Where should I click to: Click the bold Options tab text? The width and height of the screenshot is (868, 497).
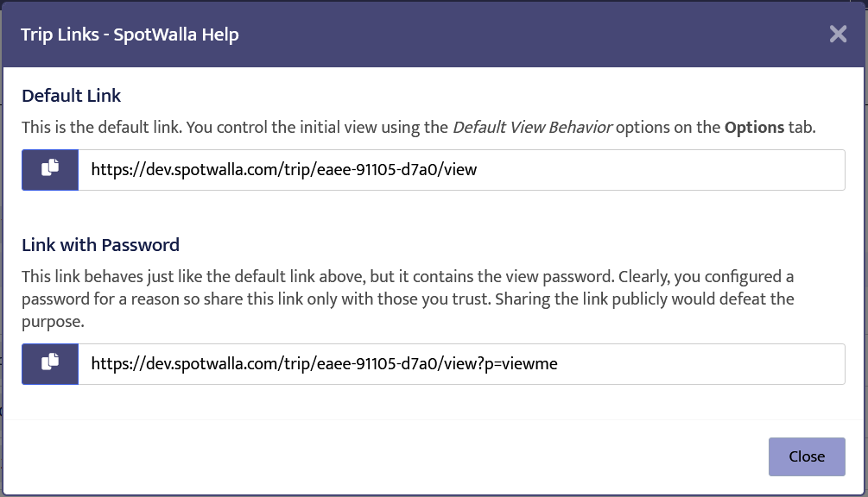tap(754, 128)
